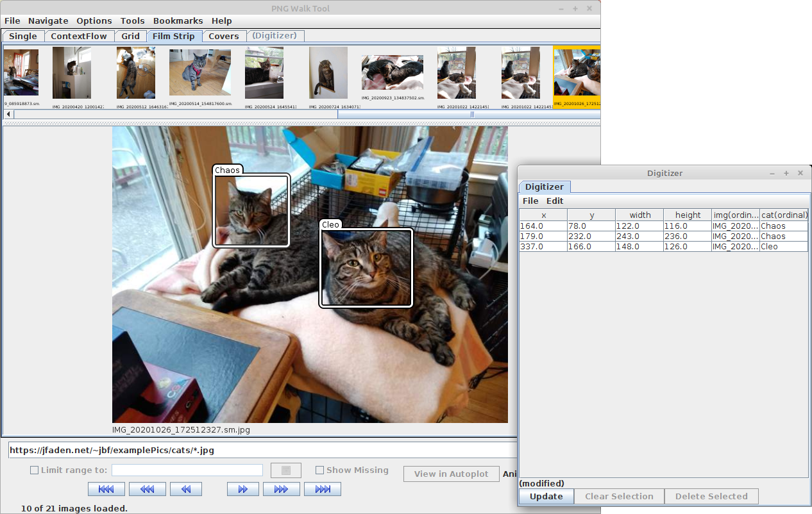
Task: Select the (Digitizer) tab in PNG Walk Tool
Action: (275, 36)
